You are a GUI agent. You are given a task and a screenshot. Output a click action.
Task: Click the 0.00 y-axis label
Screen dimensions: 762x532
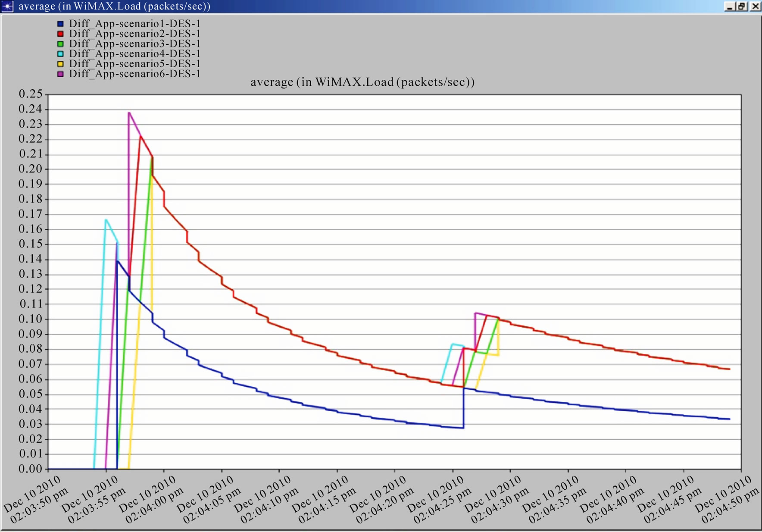31,469
